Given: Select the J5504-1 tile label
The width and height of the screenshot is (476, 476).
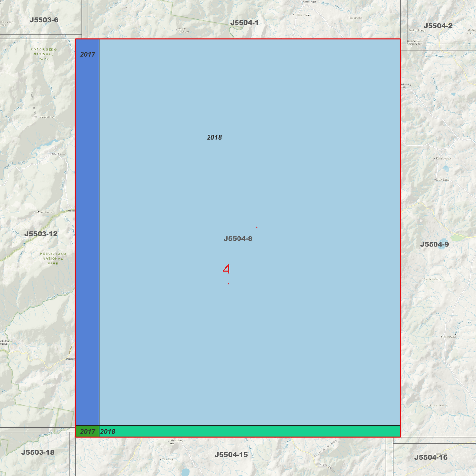Looking at the screenshot, I should tap(244, 23).
